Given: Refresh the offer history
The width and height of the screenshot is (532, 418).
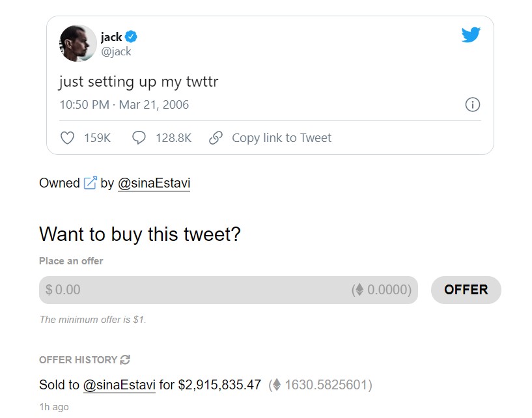Looking at the screenshot, I should tap(124, 359).
